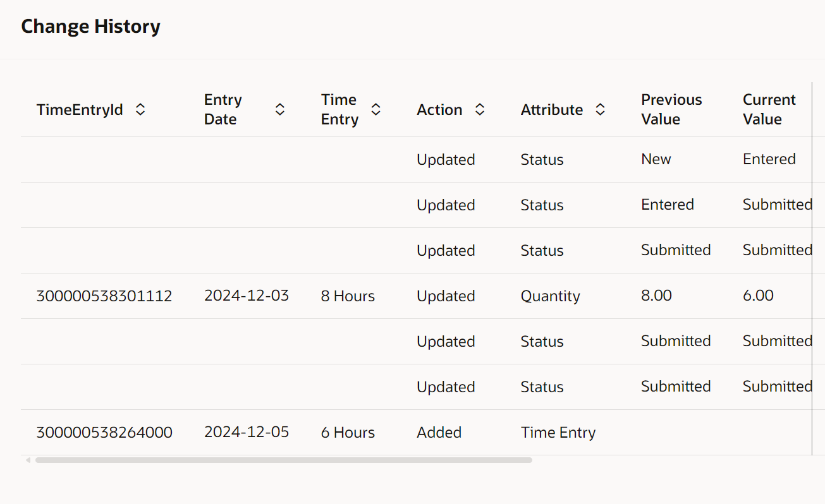
Task: Click the New previous value cell
Action: (656, 159)
